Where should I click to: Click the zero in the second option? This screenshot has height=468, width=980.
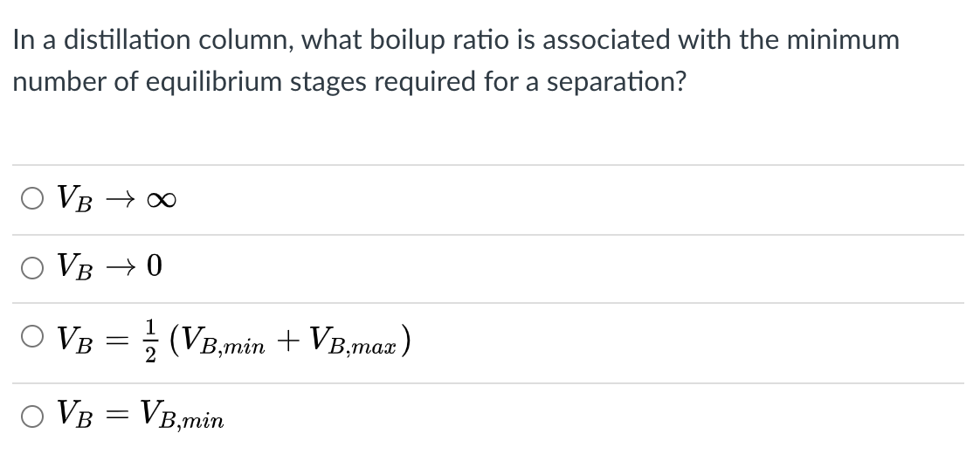(x=155, y=266)
